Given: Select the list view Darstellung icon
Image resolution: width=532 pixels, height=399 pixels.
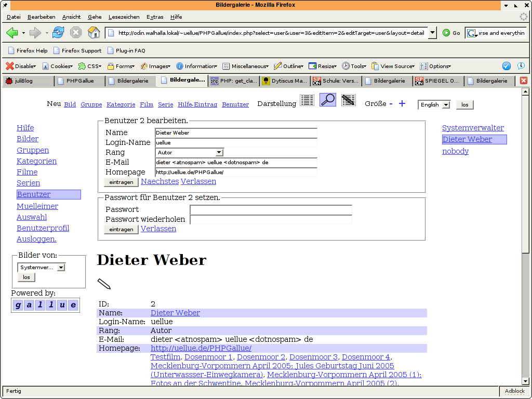Looking at the screenshot, I should [307, 100].
